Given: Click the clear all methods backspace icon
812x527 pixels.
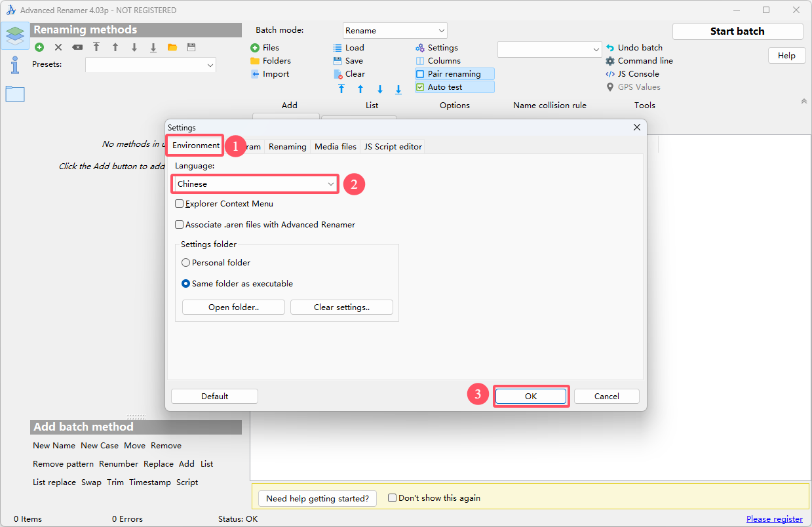Looking at the screenshot, I should (77, 47).
